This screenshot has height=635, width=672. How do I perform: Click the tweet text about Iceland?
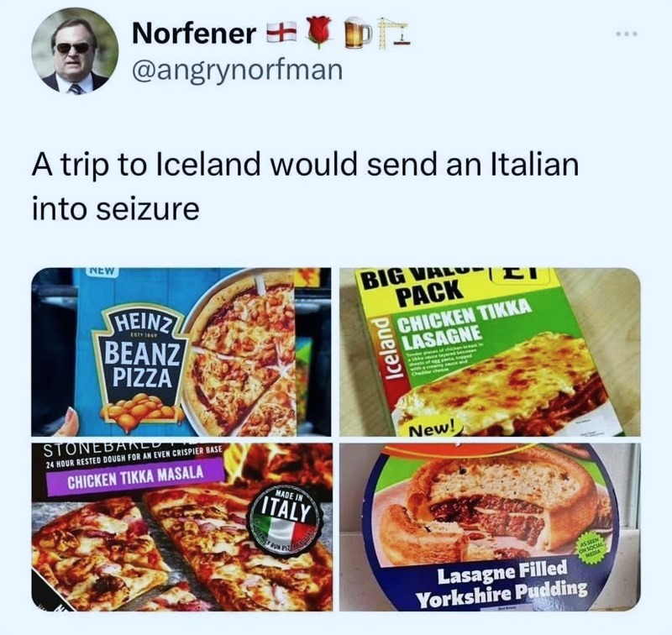305,186
